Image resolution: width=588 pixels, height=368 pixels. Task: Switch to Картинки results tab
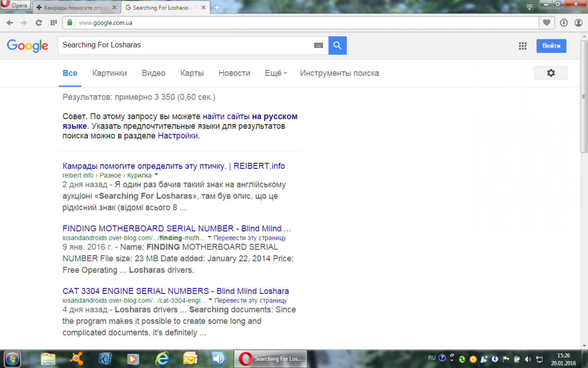[110, 73]
